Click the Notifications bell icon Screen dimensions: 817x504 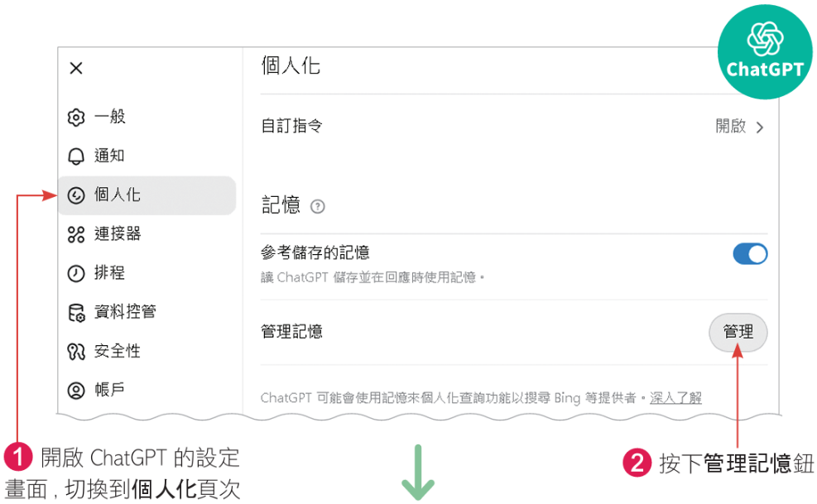[76, 156]
